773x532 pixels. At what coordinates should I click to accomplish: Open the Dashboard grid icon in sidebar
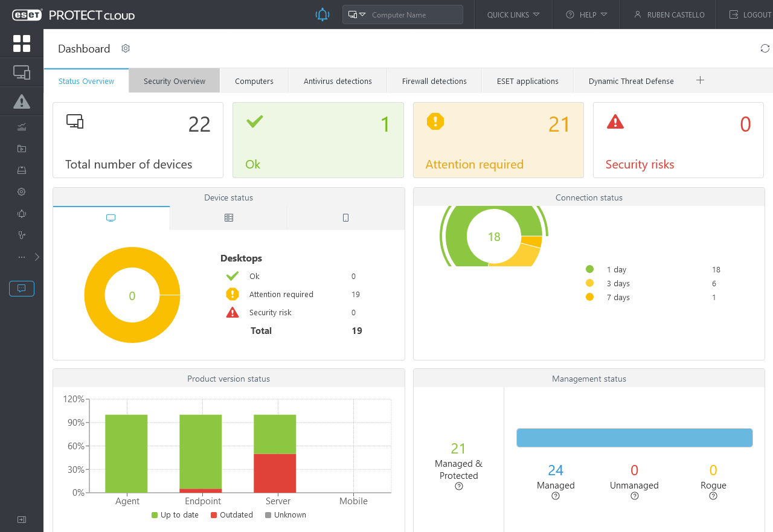click(x=22, y=43)
